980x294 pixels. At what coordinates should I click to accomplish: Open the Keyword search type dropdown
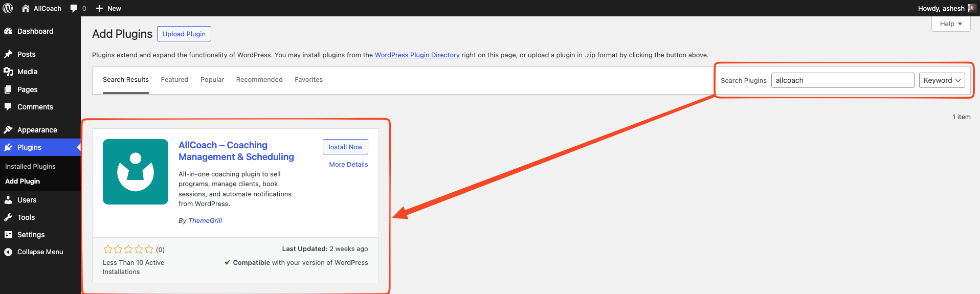(942, 80)
